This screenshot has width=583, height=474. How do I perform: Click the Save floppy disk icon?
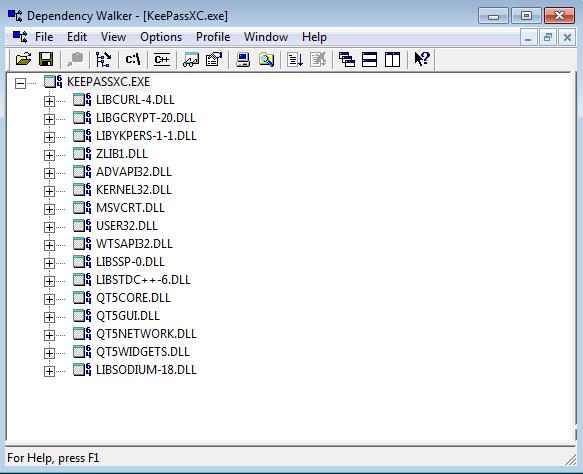46,59
